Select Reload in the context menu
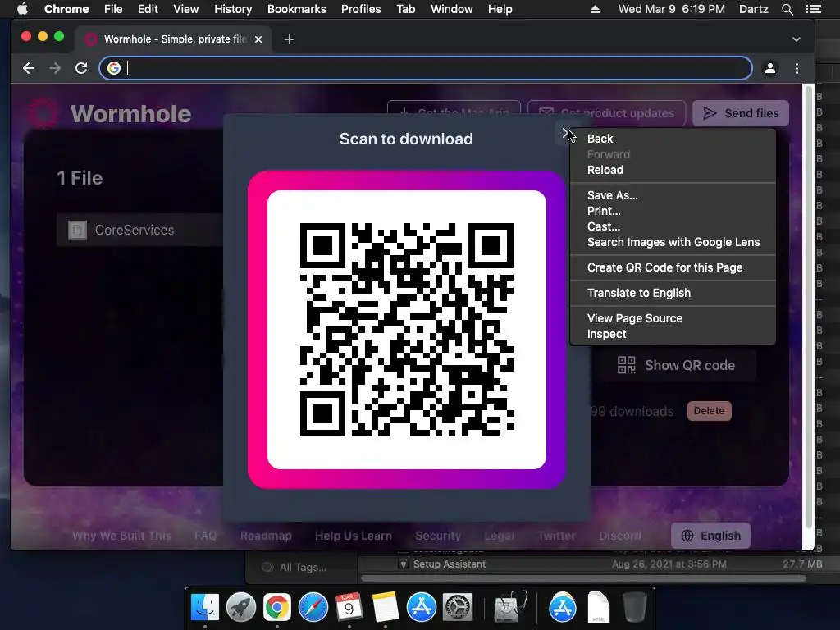The image size is (840, 630). pyautogui.click(x=605, y=170)
